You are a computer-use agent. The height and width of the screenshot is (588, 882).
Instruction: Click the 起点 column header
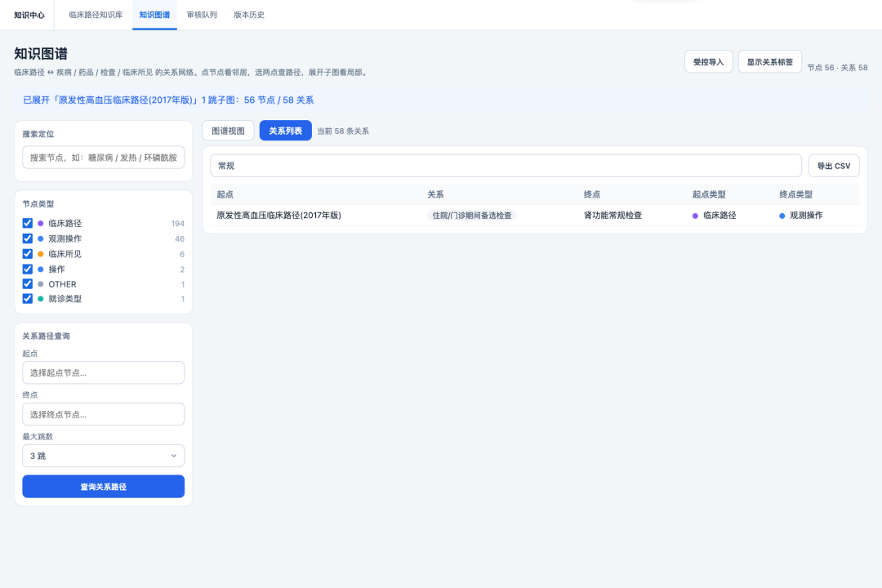coord(225,194)
